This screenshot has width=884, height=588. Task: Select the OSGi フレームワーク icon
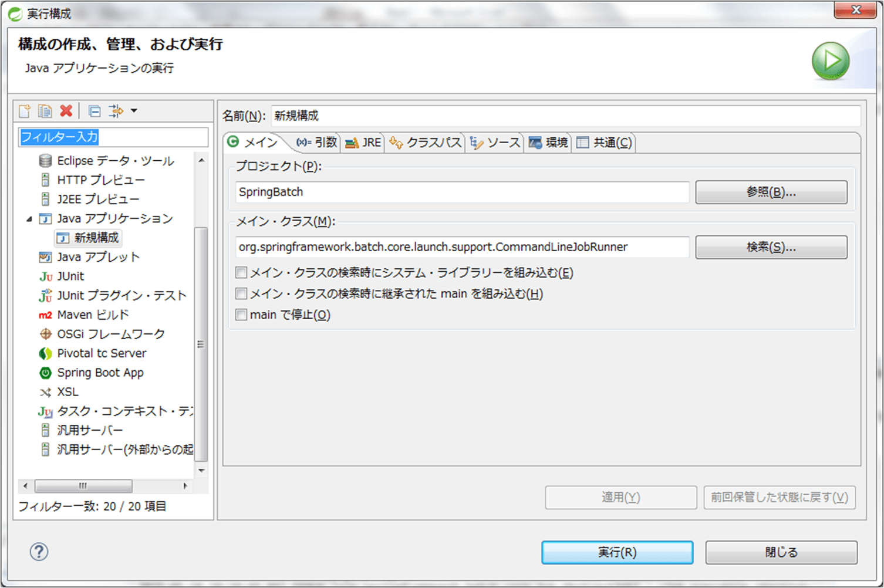45,334
